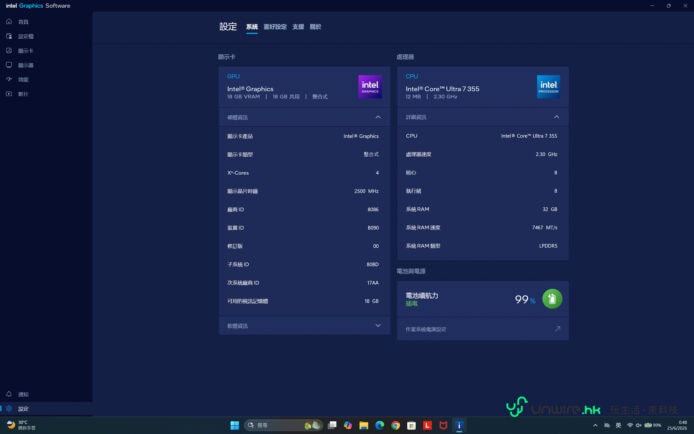This screenshot has height=434, width=694.
Task: Switch to the Support (支援) tab
Action: (x=298, y=27)
